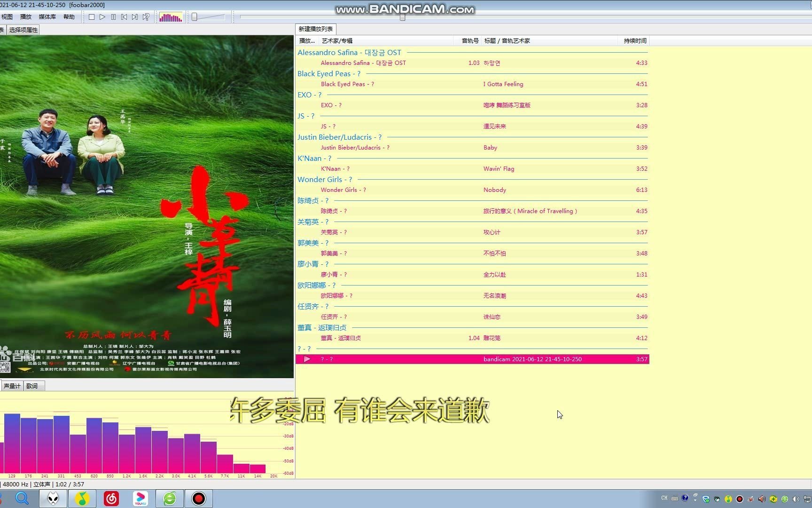Select the track 旅行的意义 (Miracle of Travelling)
Screen dimensions: 812x508
472,211
